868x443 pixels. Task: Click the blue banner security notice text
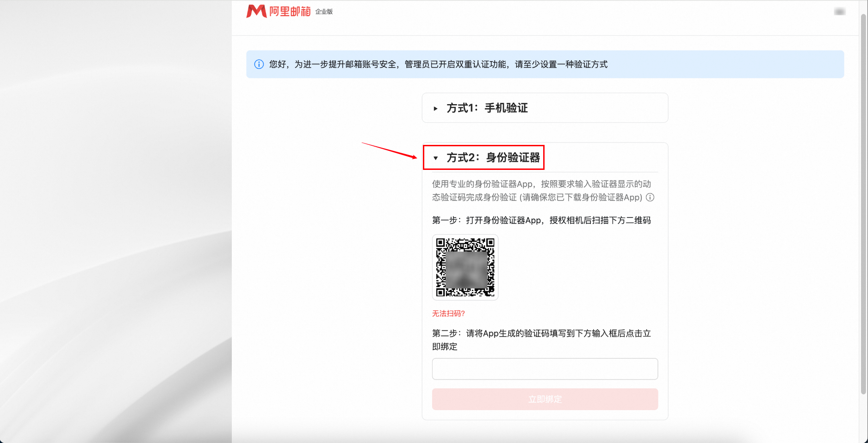(x=438, y=64)
